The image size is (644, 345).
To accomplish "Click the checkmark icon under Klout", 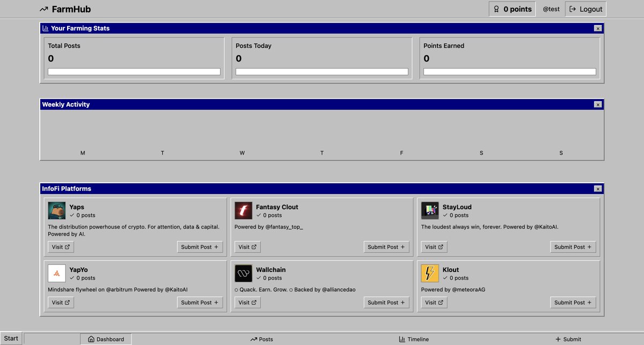I will click(x=445, y=278).
